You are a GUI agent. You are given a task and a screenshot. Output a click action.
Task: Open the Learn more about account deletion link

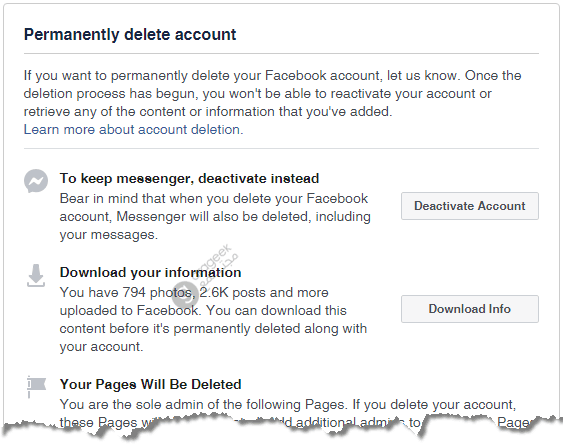click(x=133, y=130)
